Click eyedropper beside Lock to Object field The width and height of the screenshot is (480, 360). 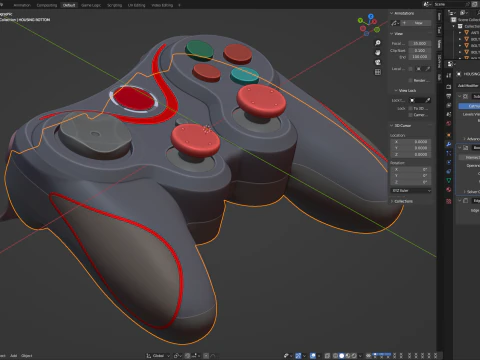tap(428, 100)
